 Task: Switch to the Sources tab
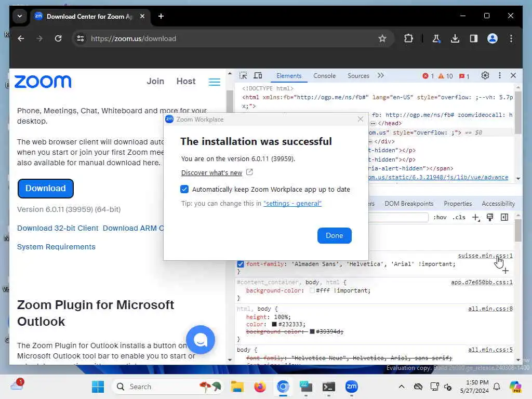358,76
